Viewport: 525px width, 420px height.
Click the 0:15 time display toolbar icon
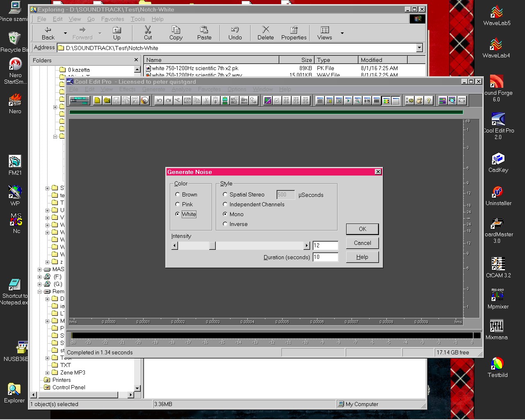(x=367, y=100)
